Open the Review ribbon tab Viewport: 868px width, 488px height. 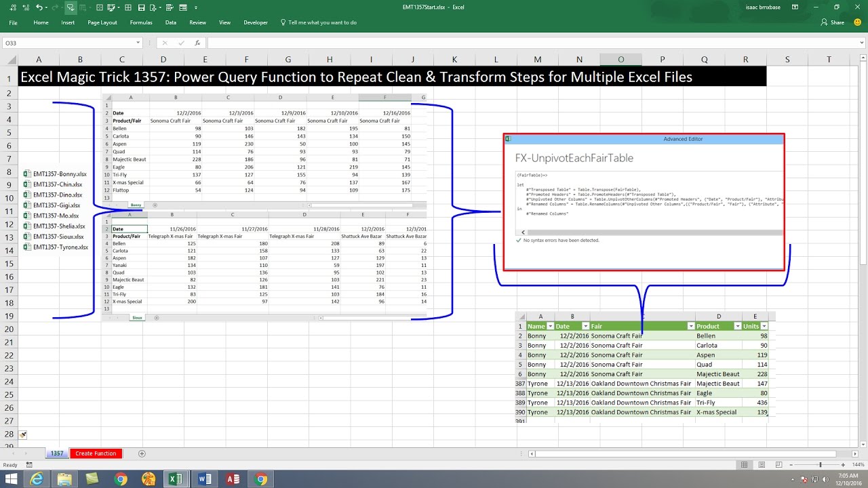pos(197,22)
